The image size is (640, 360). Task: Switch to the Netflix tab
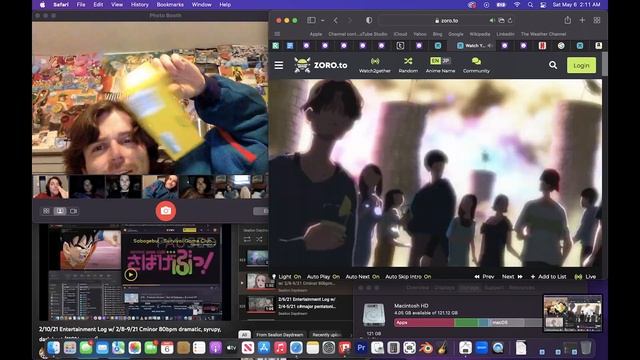(x=542, y=46)
